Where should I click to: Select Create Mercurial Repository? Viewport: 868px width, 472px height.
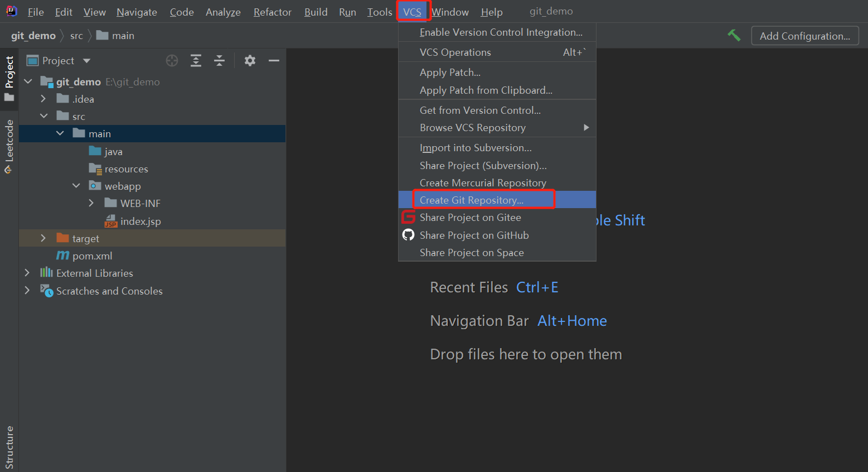(497, 183)
